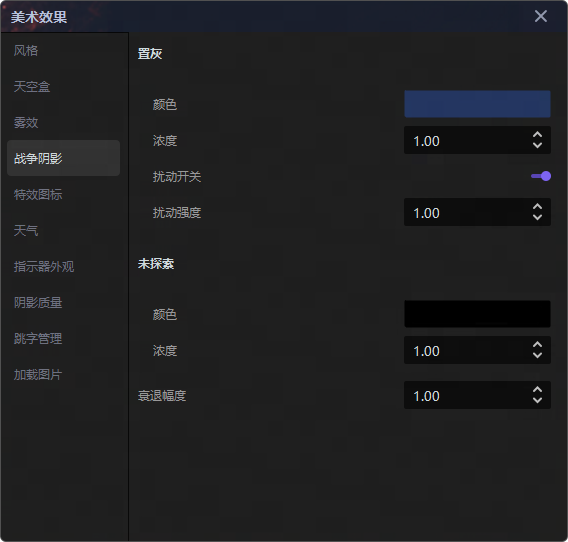Decrease 未探索 浓度 with the down arrow
The width and height of the screenshot is (568, 542).
(x=537, y=355)
